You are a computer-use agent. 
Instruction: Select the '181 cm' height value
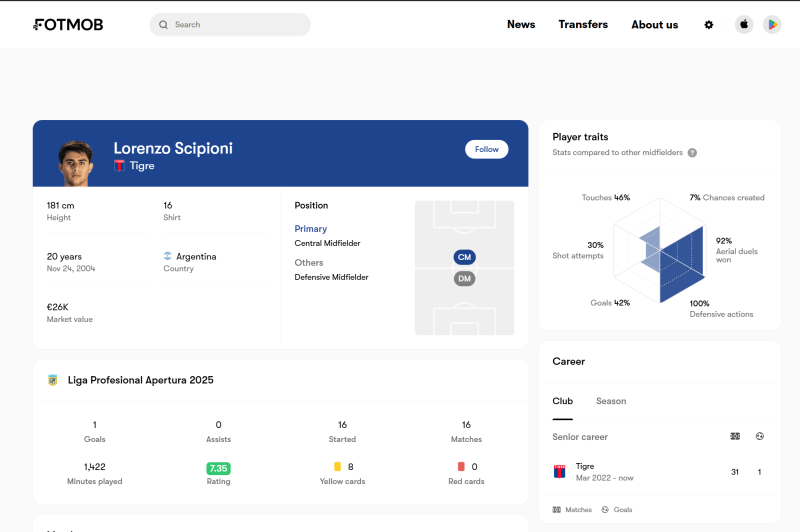60,206
